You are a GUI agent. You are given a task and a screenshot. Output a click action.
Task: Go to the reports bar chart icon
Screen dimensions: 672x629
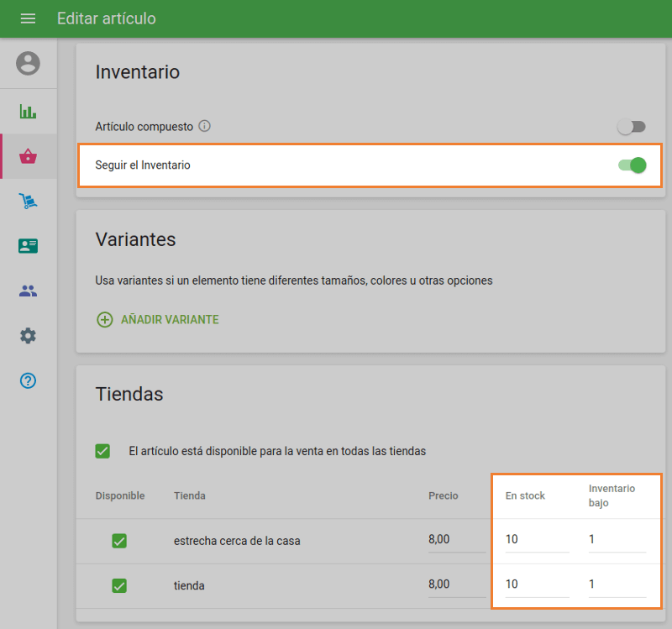pos(28,112)
